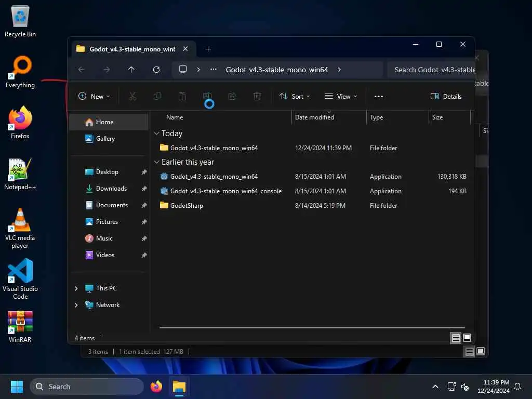Click the Copy toolbar icon
This screenshot has height=399, width=532.
pos(157,96)
